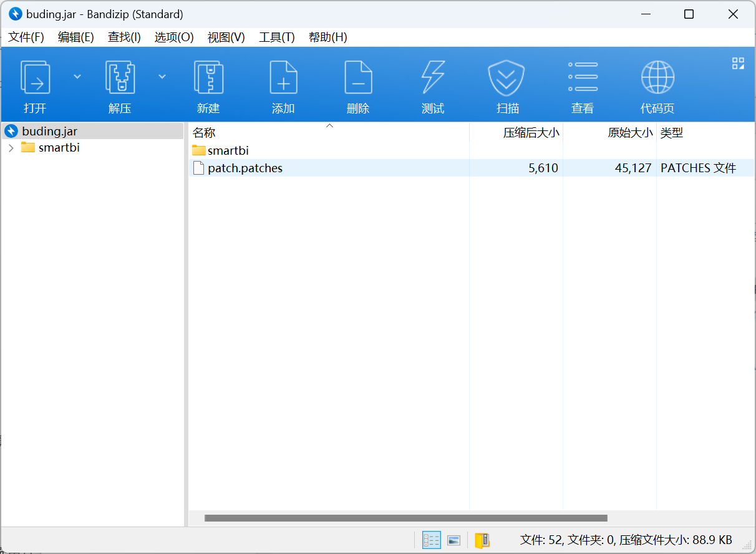Open the dropdown arrow next to 解压
The width and height of the screenshot is (756, 554).
coord(162,77)
